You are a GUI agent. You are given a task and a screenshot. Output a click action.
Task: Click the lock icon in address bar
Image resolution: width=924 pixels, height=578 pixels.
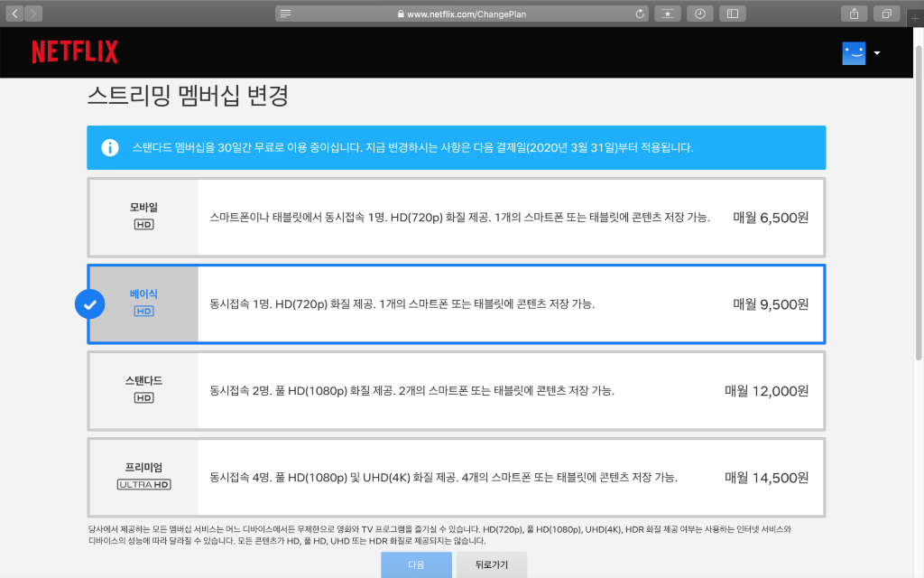401,14
